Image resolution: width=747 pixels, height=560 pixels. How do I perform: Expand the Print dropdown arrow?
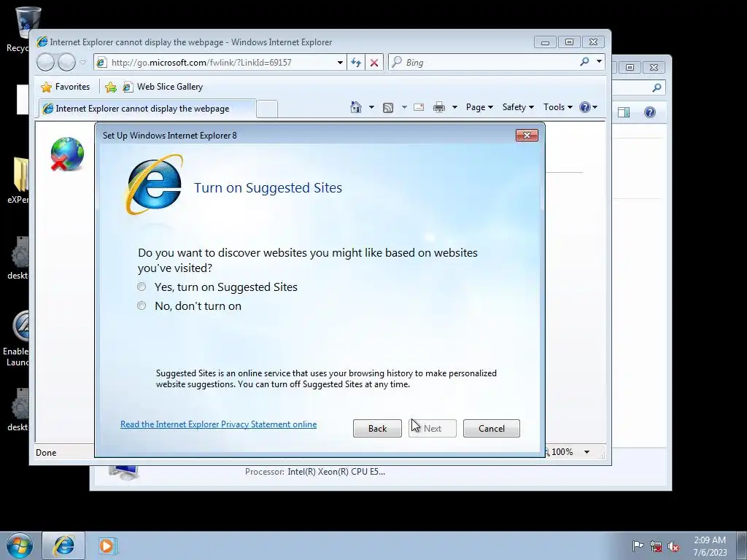click(x=454, y=107)
